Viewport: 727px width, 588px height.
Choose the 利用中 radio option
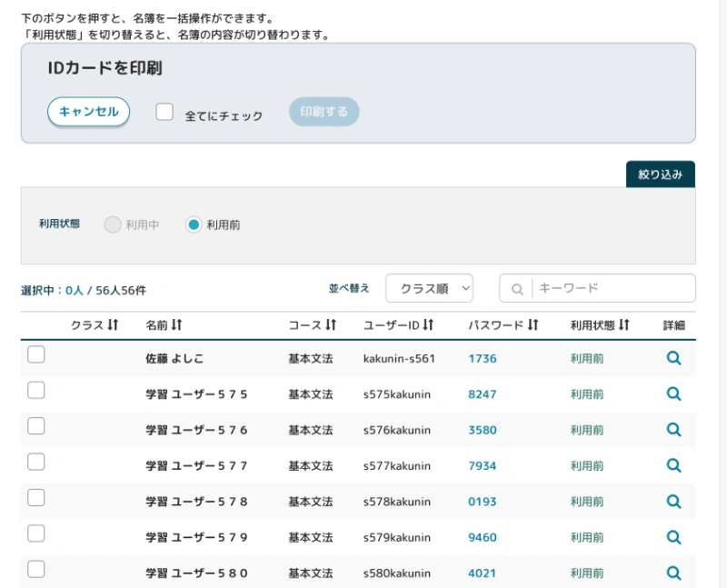tap(113, 224)
